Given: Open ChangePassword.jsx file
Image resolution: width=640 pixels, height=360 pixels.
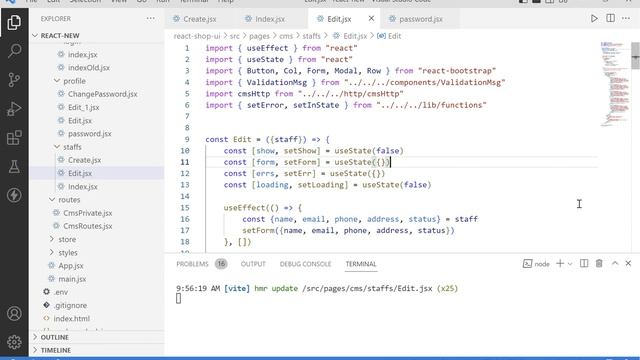Looking at the screenshot, I should point(102,94).
